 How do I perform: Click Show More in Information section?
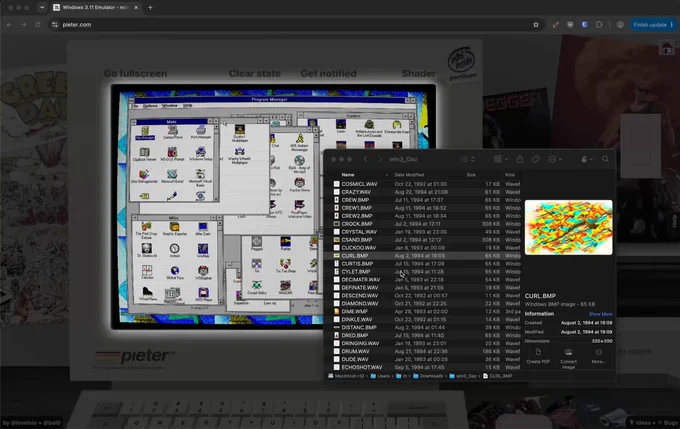[601, 314]
